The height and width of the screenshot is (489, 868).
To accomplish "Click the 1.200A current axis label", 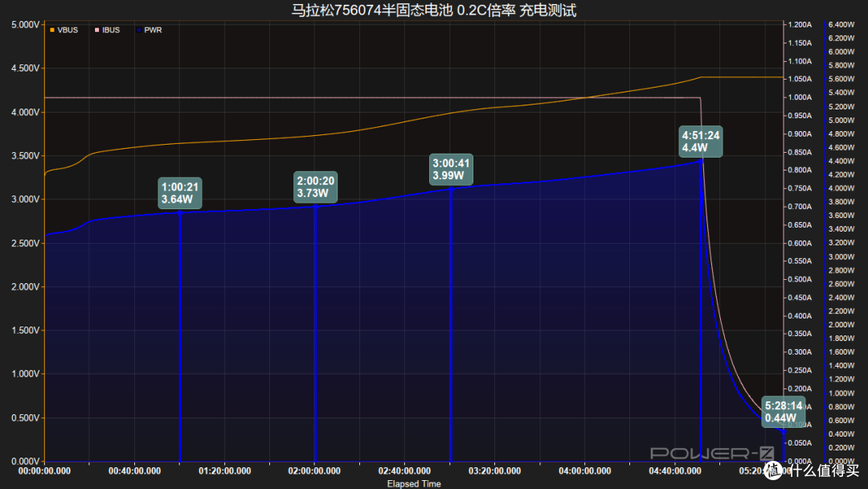I will [x=800, y=24].
